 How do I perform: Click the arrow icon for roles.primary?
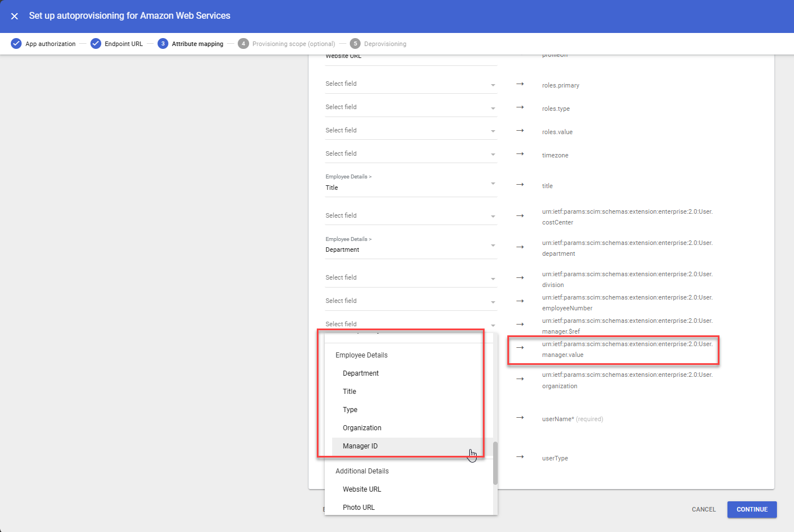(x=520, y=84)
